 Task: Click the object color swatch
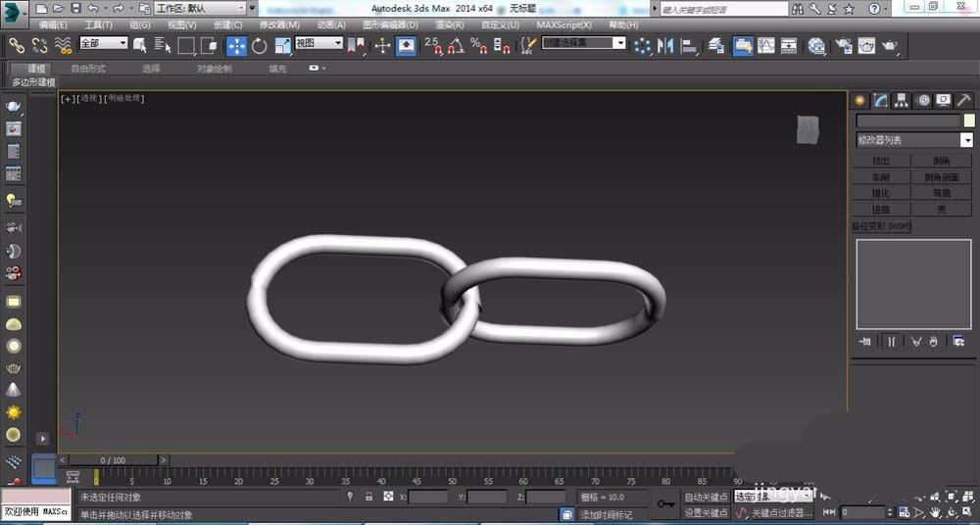[x=968, y=120]
